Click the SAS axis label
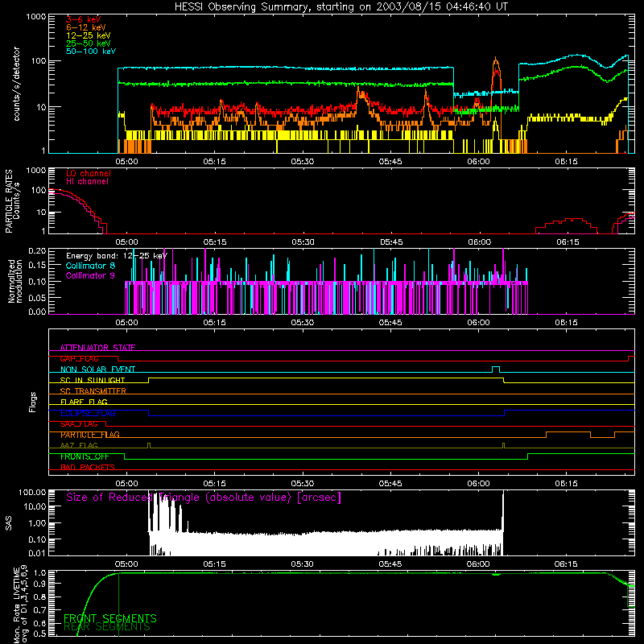This screenshot has height=644, width=644. click(9, 523)
